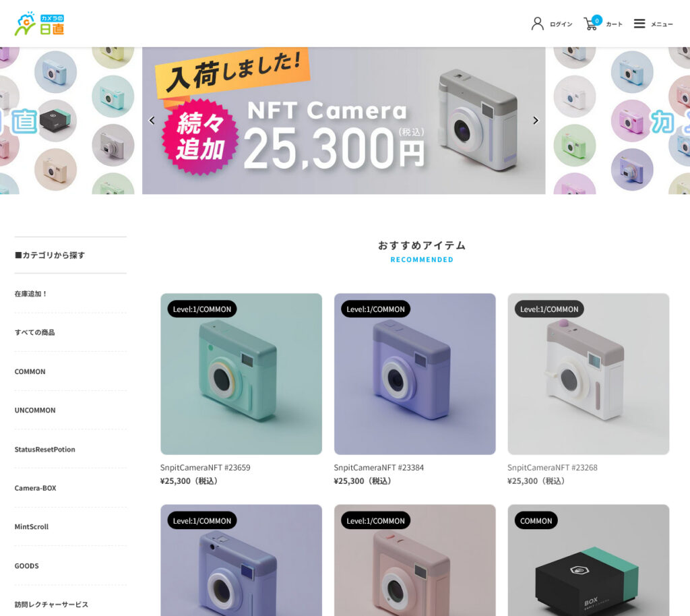Open the UNCOMMON category link
690x616 pixels.
point(35,410)
